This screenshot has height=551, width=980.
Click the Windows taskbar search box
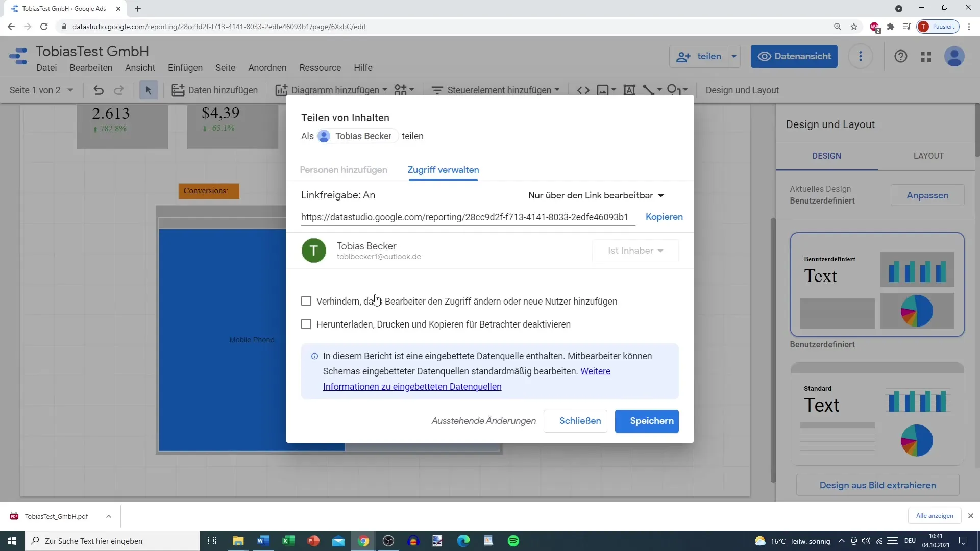coord(112,541)
